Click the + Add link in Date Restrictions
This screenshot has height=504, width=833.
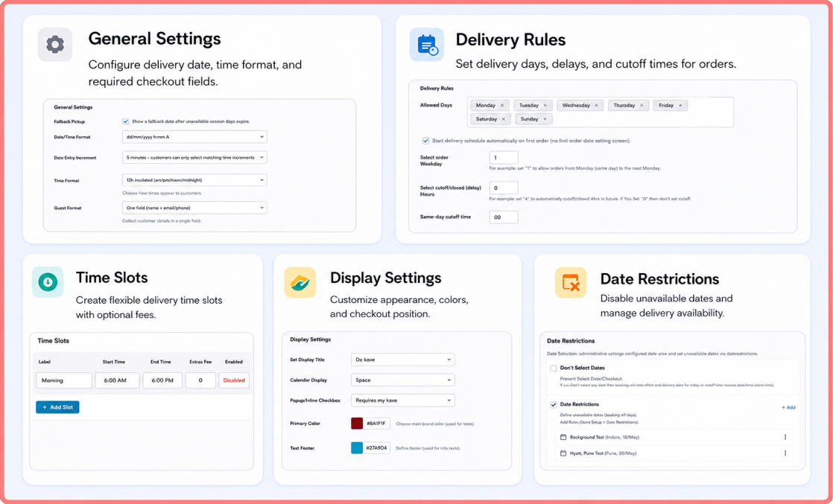tap(788, 407)
